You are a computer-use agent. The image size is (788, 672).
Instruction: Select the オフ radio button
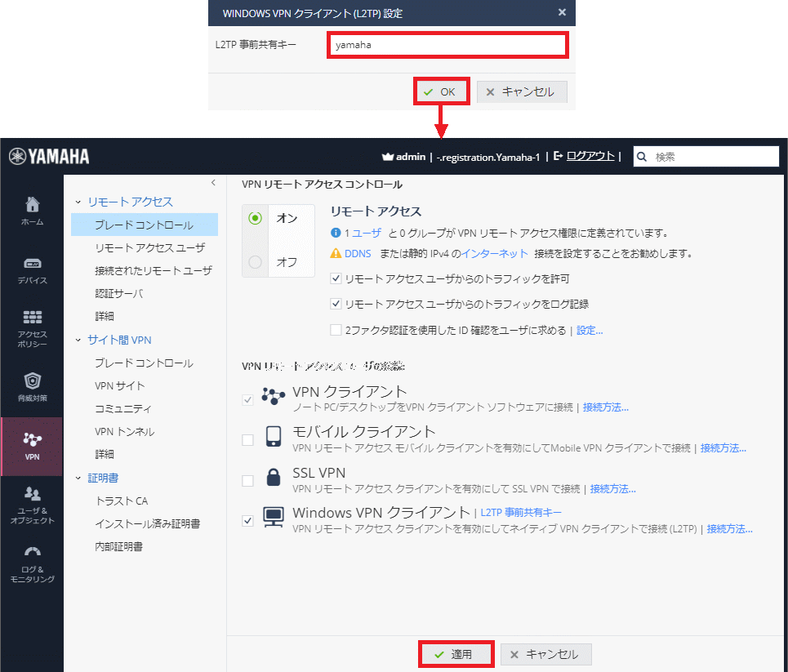[256, 262]
